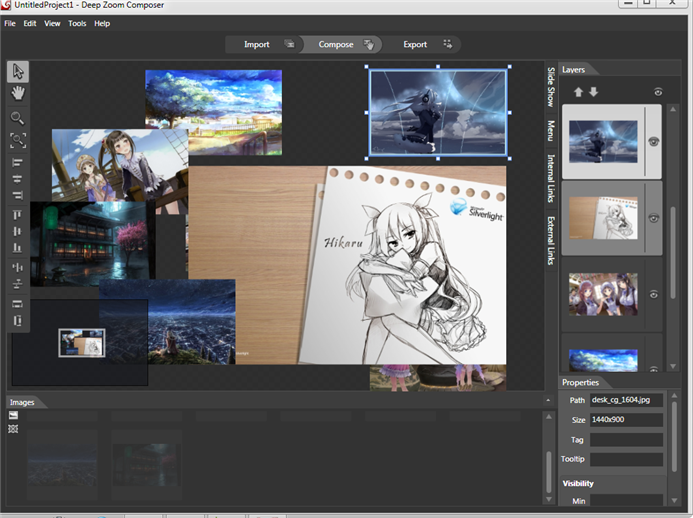
Task: Align selected images to right edges
Action: point(18,195)
